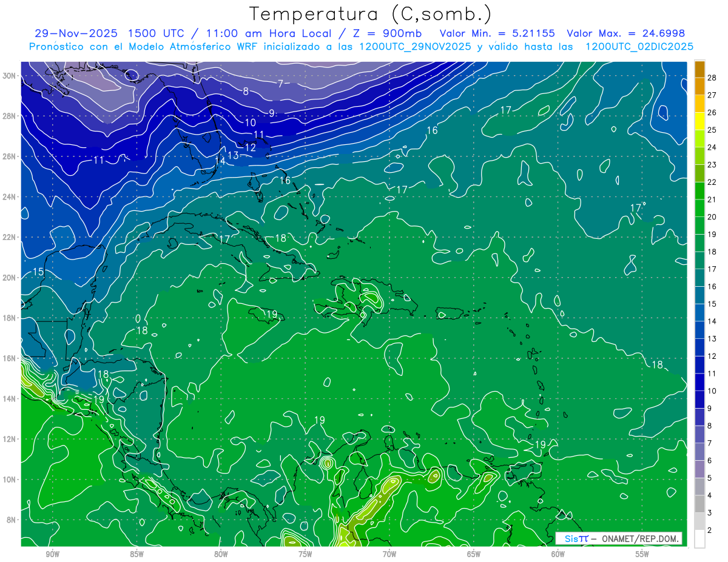This screenshot has width=728, height=562.
Task: Click white swatch below 2 at legend bottom
Action: (699, 538)
